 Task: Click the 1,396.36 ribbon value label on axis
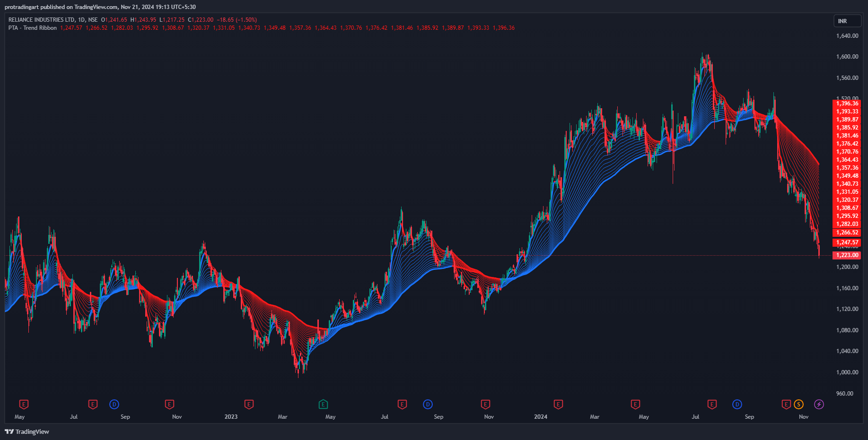847,104
